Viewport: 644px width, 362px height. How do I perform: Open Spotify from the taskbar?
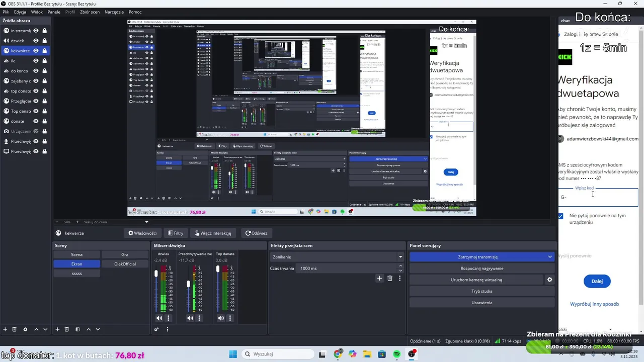click(x=396, y=354)
